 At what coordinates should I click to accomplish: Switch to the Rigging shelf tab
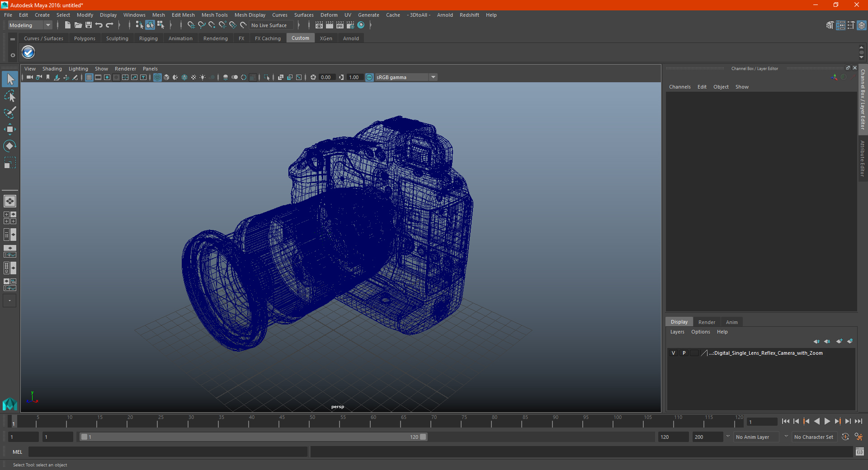(148, 38)
